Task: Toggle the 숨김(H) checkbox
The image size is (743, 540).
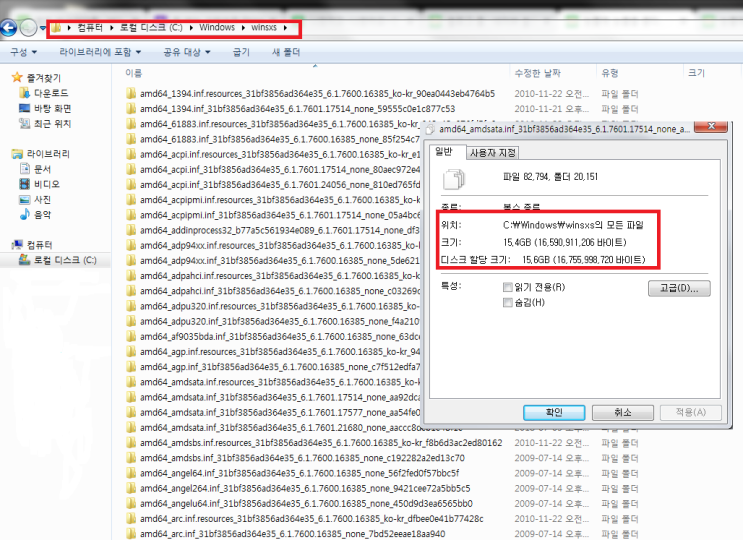Action: pyautogui.click(x=507, y=303)
